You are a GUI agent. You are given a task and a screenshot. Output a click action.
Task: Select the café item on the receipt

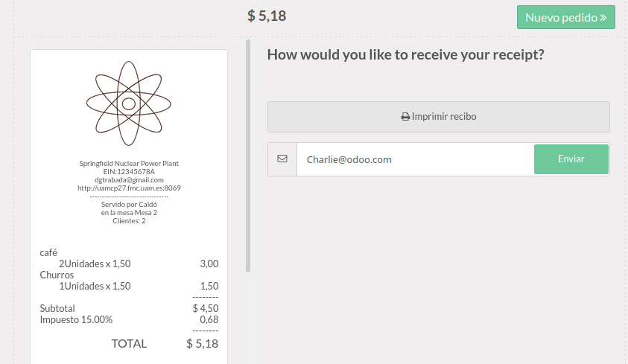pyautogui.click(x=48, y=252)
